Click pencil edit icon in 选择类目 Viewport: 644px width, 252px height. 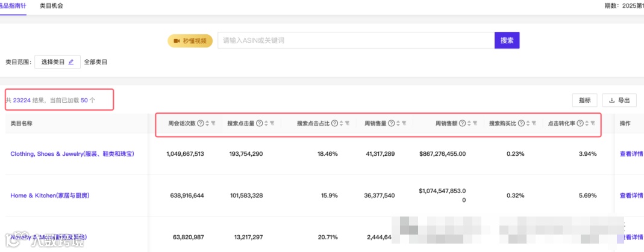(71, 63)
